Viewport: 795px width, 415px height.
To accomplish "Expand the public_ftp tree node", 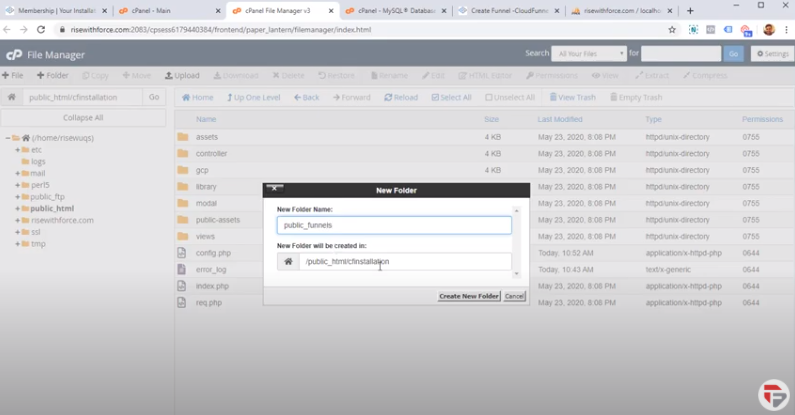I will tap(18, 197).
